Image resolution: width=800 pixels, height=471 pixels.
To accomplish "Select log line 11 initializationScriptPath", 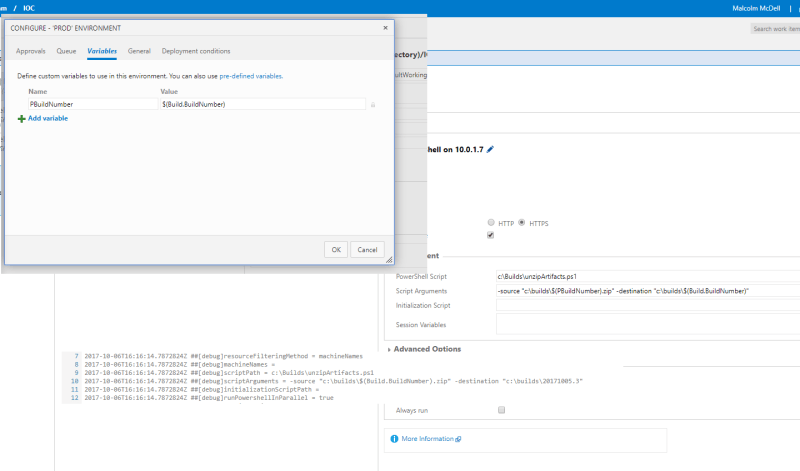I will point(202,389).
